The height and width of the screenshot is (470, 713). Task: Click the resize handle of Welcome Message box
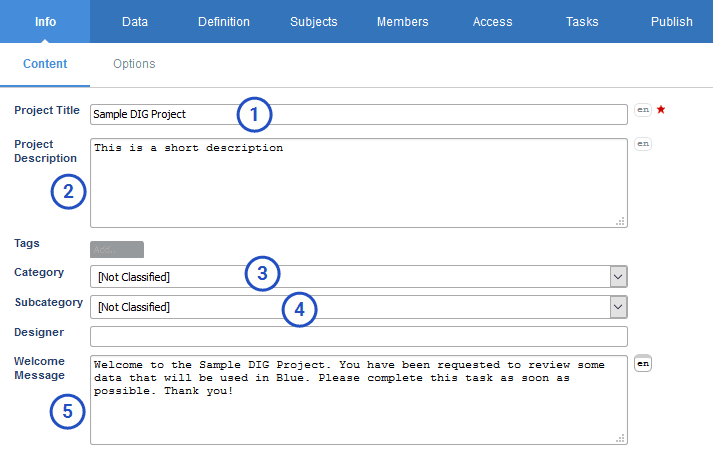pos(620,438)
